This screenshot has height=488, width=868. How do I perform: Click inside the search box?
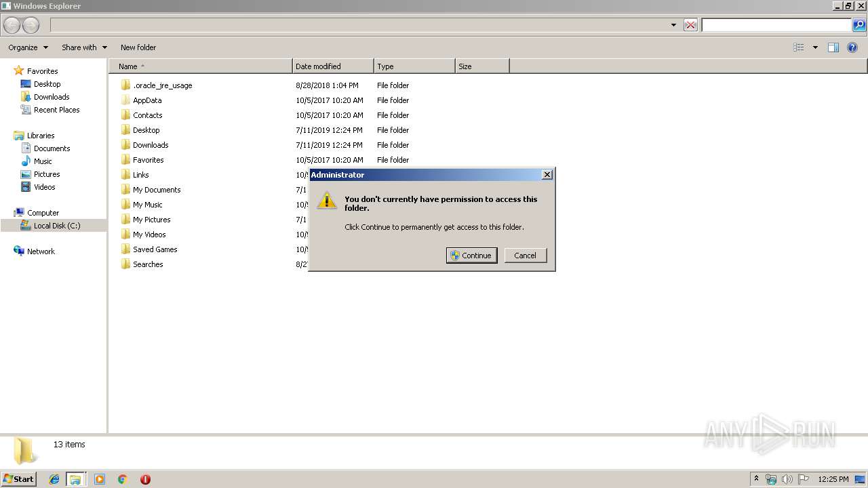776,25
